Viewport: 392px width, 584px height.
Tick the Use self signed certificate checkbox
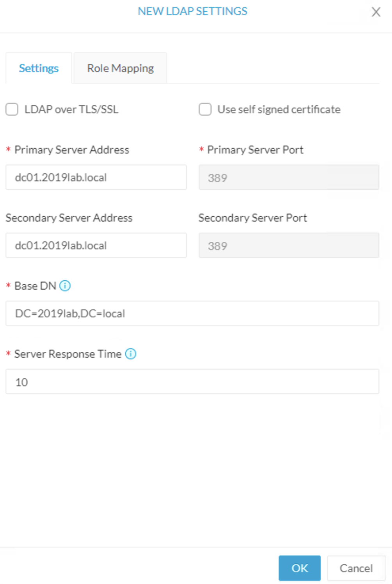tap(205, 109)
